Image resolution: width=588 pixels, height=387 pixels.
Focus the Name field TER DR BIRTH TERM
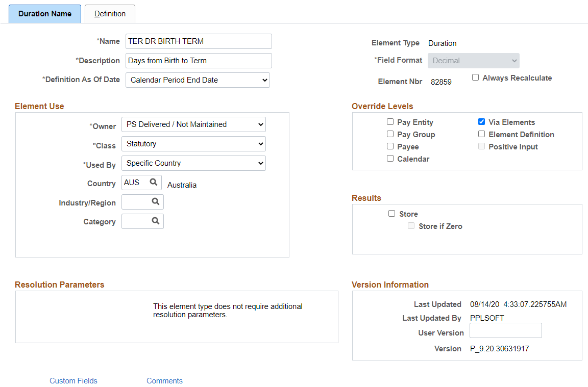click(199, 41)
